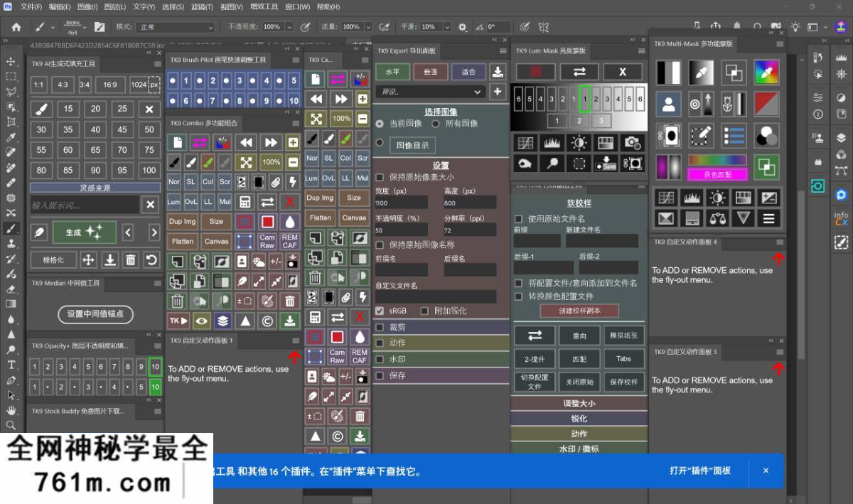This screenshot has width=853, height=504.
Task: Select the Zoom magnifier tool
Action: [x=11, y=425]
